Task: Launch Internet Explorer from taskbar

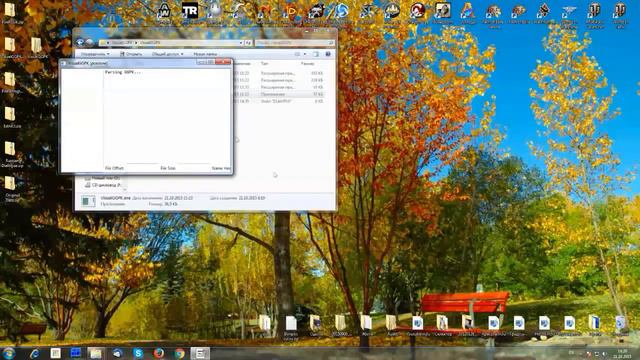Action: pyautogui.click(x=34, y=353)
